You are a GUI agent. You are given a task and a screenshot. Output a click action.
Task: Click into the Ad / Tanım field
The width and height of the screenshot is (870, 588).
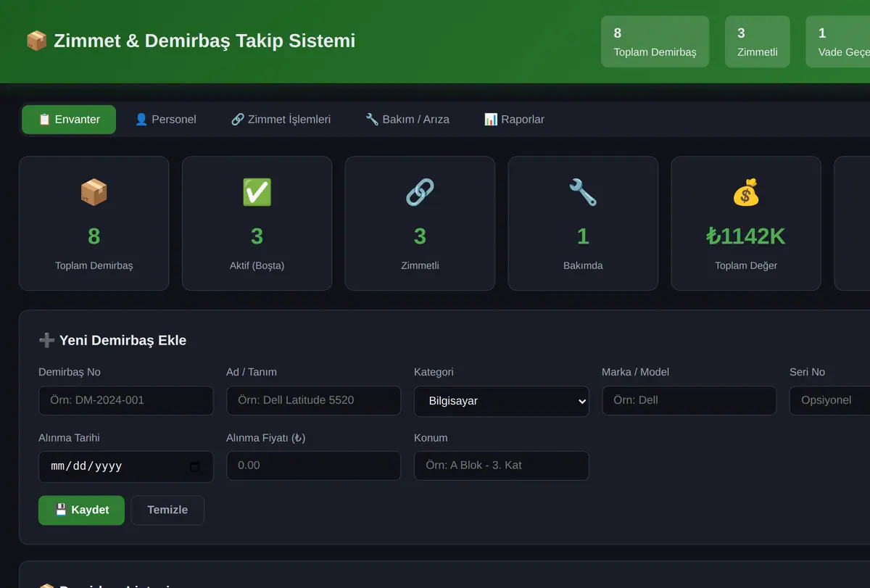click(314, 400)
